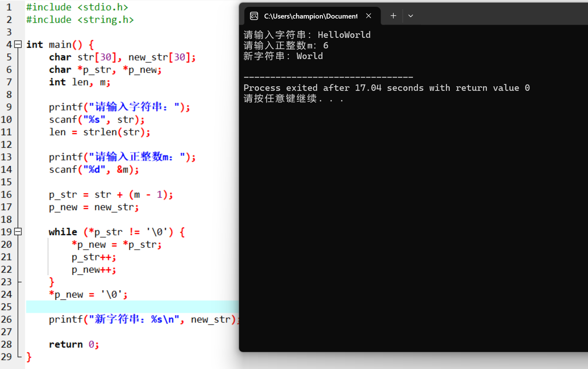The image size is (588, 369).
Task: Click the highlighted empty line 25
Action: [x=132, y=307]
